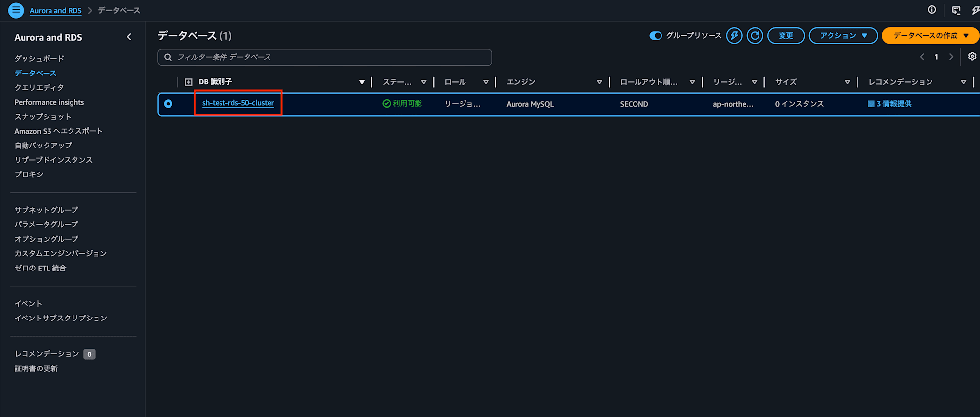Sort by ステータス column arrow
This screenshot has height=417, width=980.
[424, 82]
